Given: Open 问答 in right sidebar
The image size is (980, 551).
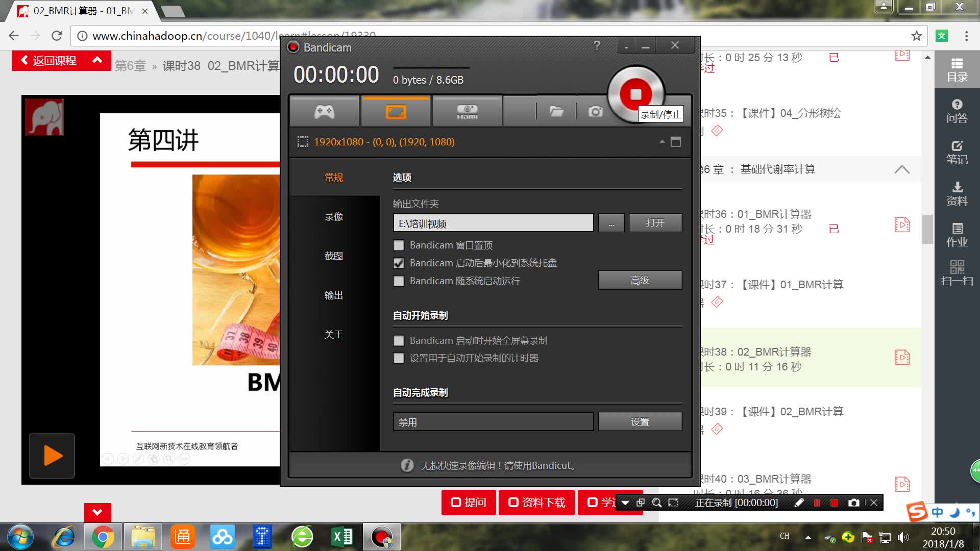Looking at the screenshot, I should [x=957, y=111].
